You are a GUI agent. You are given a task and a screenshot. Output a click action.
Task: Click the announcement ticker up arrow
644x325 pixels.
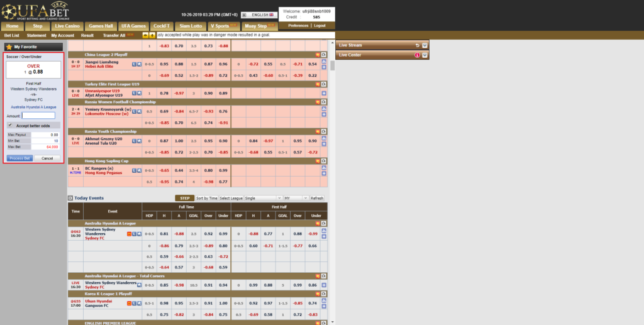point(152,36)
